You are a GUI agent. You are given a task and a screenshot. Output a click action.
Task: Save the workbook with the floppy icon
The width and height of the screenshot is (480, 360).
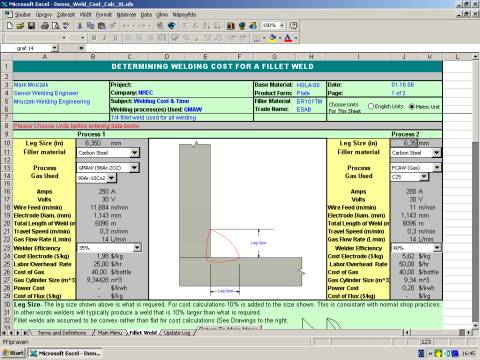(31, 26)
